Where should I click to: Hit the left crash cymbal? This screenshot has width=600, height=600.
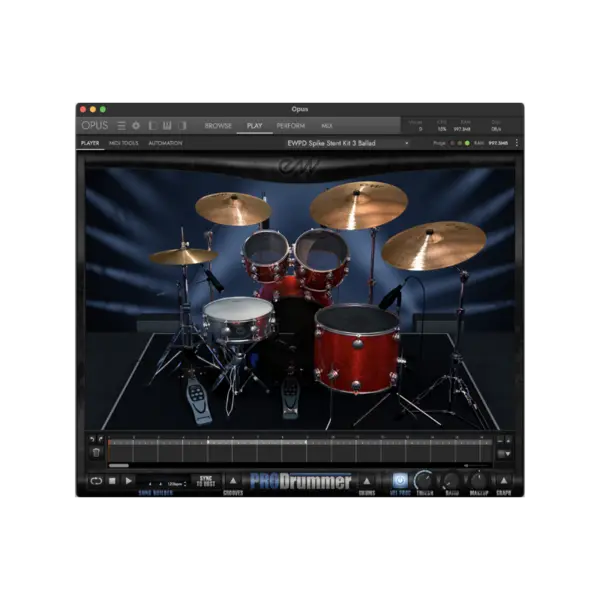pyautogui.click(x=233, y=209)
